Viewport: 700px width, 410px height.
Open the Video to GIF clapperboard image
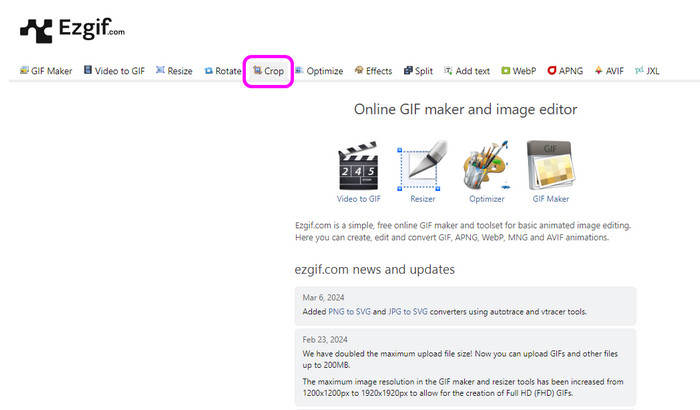pyautogui.click(x=358, y=165)
